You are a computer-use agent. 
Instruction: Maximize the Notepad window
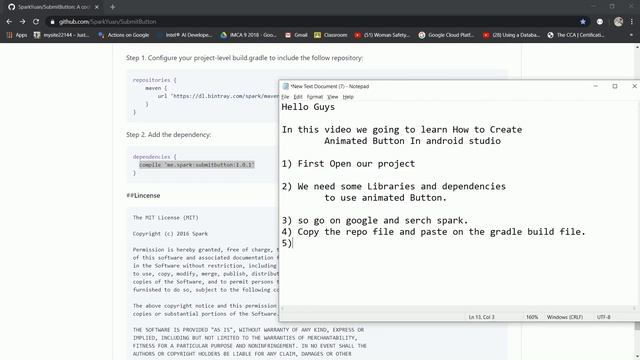[x=615, y=86]
